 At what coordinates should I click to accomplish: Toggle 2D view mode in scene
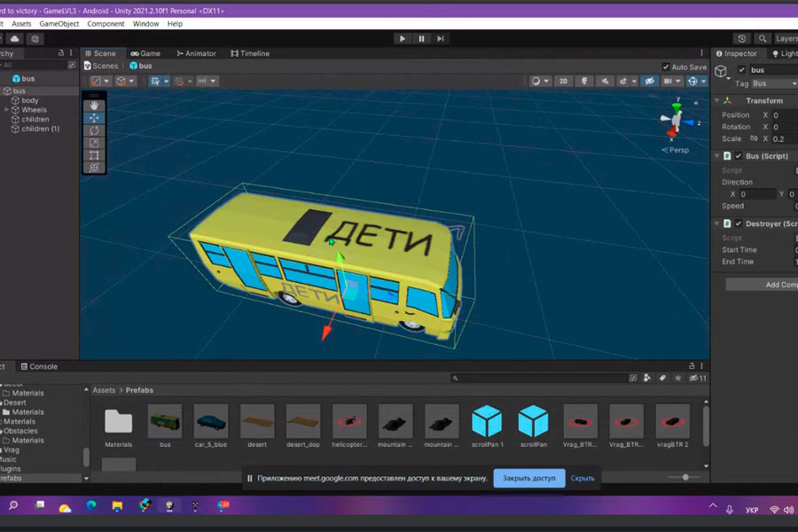[562, 81]
